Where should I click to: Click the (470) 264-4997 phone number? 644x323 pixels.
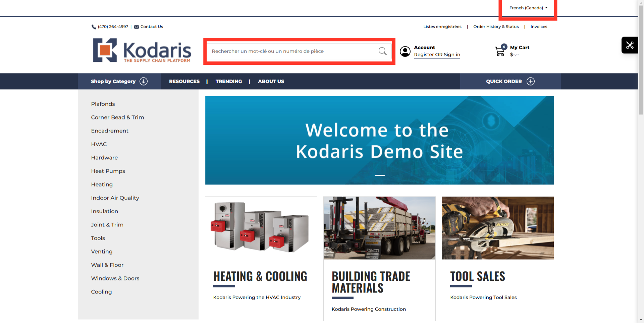pyautogui.click(x=113, y=26)
